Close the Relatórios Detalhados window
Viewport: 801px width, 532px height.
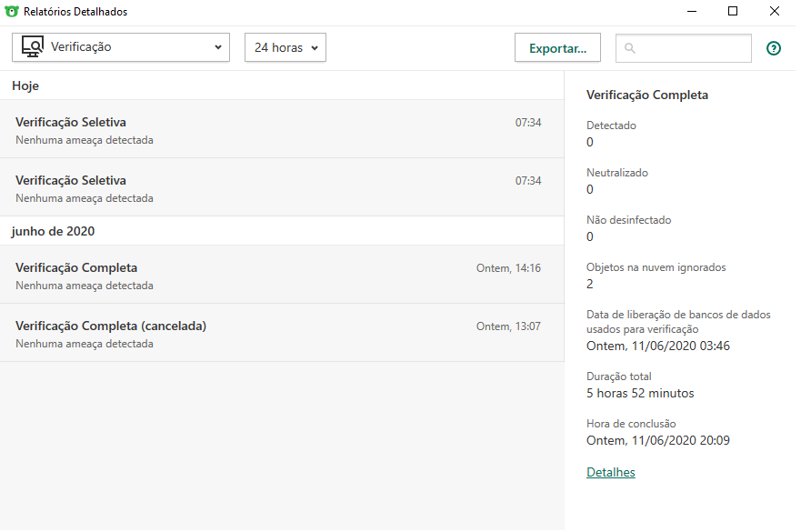click(x=775, y=12)
